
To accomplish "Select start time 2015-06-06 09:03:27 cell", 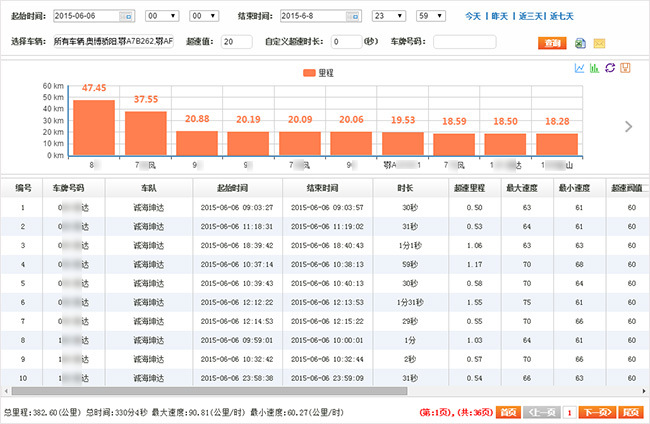I will [x=237, y=208].
